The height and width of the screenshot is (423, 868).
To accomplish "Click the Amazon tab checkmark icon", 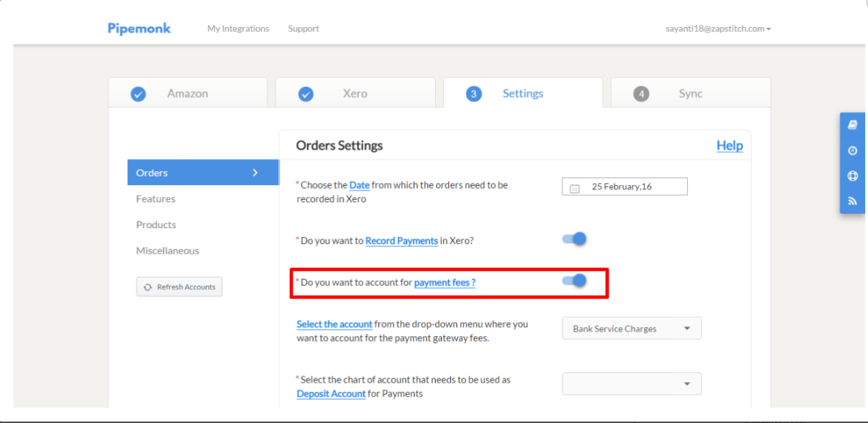I will point(138,94).
